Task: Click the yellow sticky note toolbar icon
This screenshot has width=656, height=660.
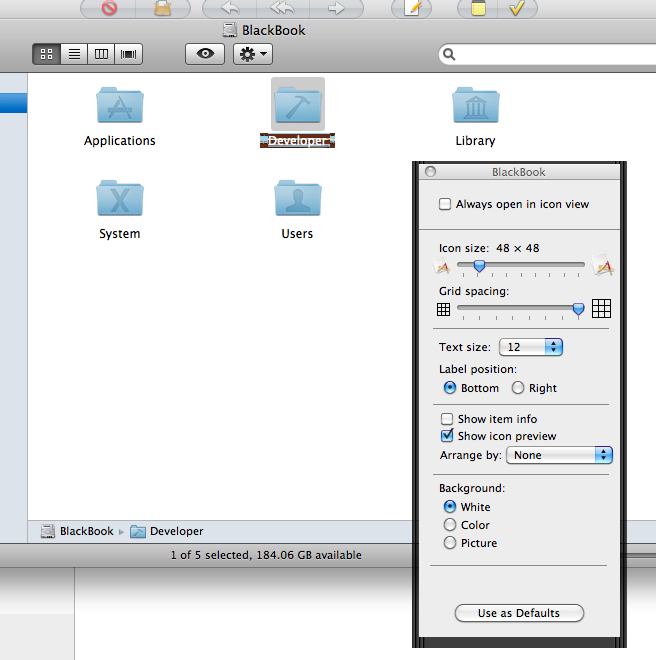Action: point(478,8)
